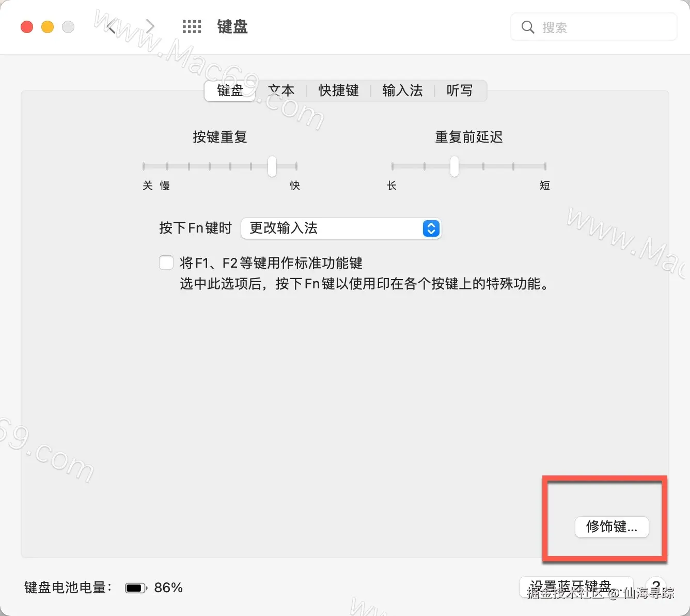Click the 键盘 window title

coord(232,27)
